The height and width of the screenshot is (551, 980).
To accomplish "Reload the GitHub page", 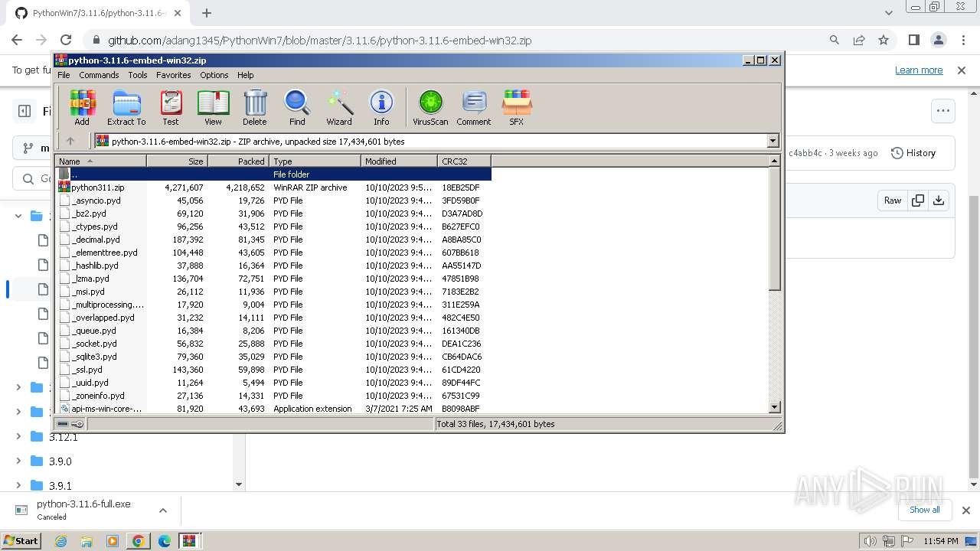I will click(66, 40).
